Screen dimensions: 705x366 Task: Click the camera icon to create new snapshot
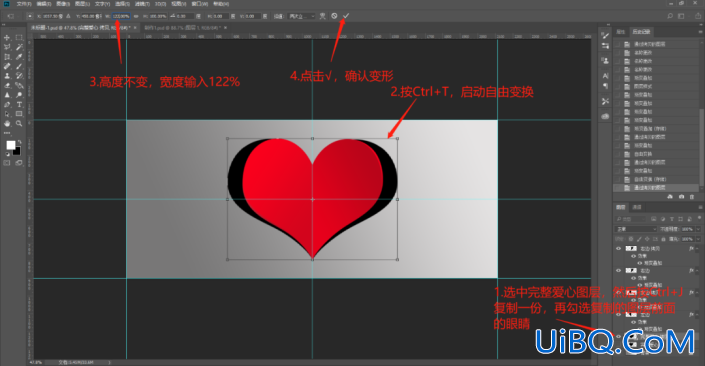click(x=681, y=196)
